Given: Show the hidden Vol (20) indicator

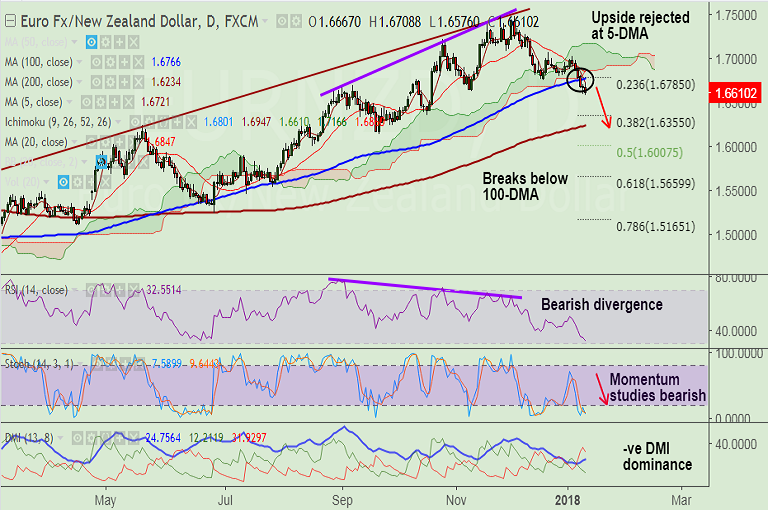Looking at the screenshot, I should point(63,182).
